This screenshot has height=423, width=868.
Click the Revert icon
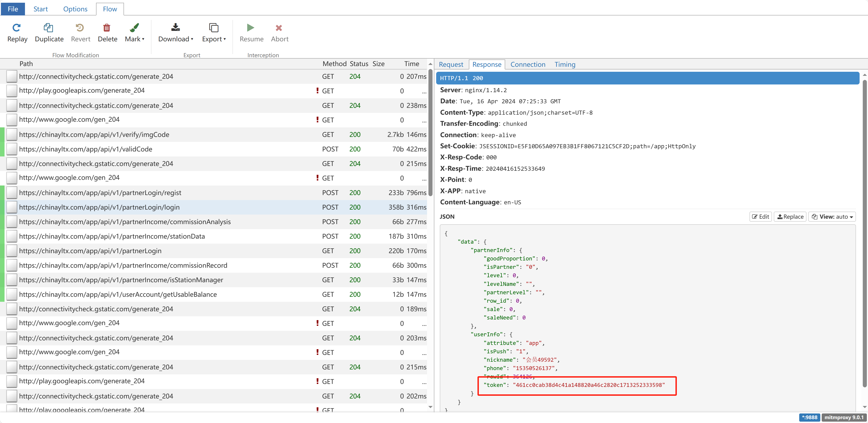coord(80,28)
